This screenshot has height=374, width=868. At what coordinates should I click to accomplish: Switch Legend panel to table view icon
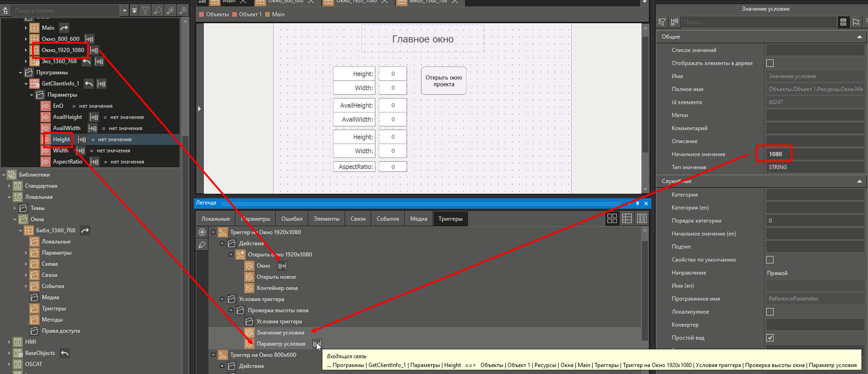pyautogui.click(x=627, y=218)
